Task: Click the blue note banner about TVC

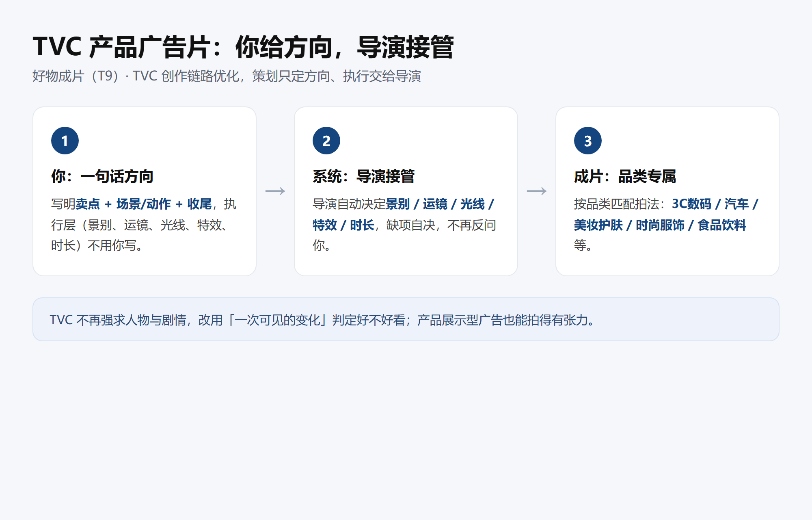Action: point(406,319)
